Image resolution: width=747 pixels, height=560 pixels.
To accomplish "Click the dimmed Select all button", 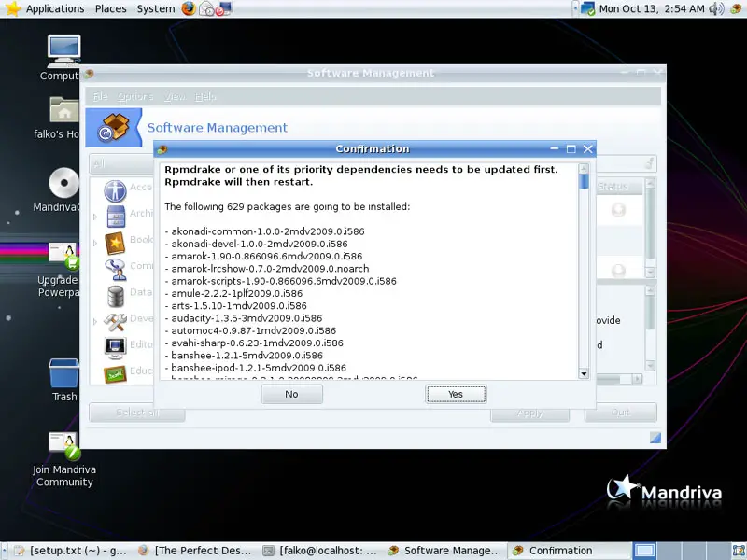I will [x=137, y=413].
